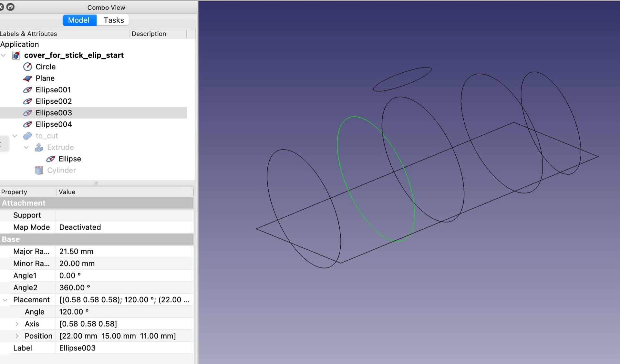Switch to the Model tab

click(x=79, y=20)
